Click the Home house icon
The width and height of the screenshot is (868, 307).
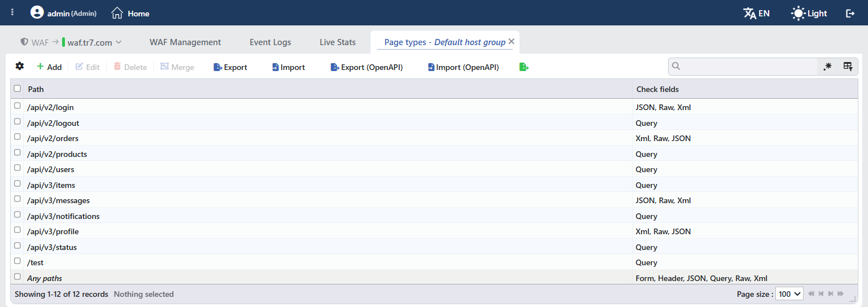pos(117,12)
